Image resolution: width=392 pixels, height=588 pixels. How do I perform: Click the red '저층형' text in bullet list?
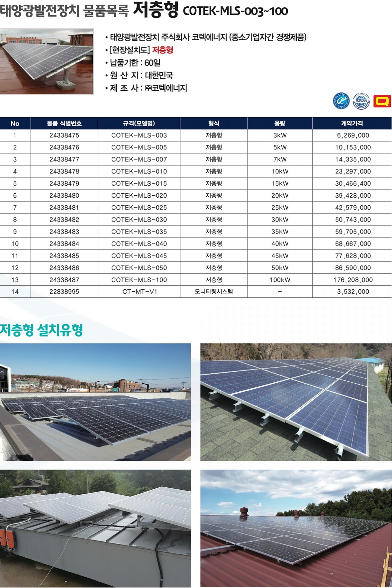(163, 50)
